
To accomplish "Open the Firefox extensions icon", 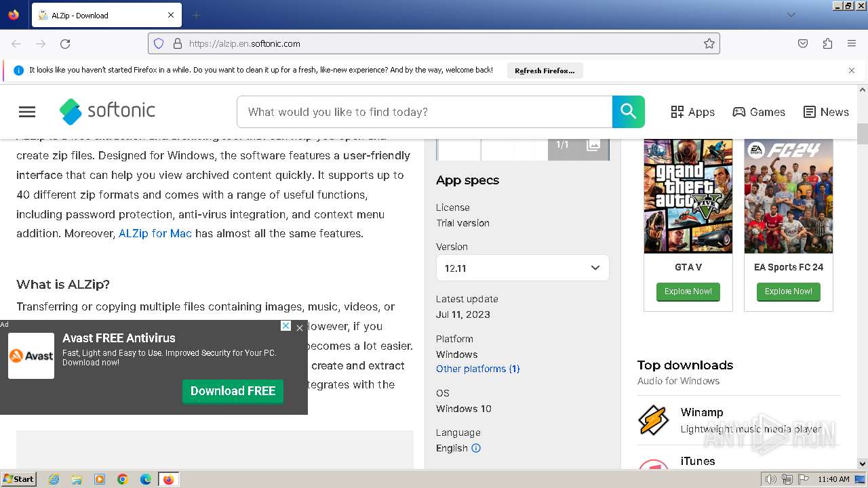I will point(827,43).
